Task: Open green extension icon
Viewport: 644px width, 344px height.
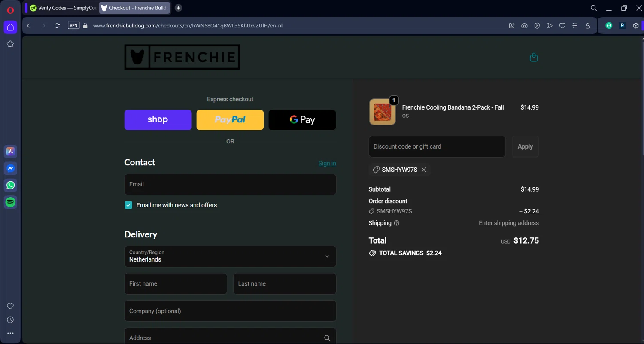Action: point(609,26)
